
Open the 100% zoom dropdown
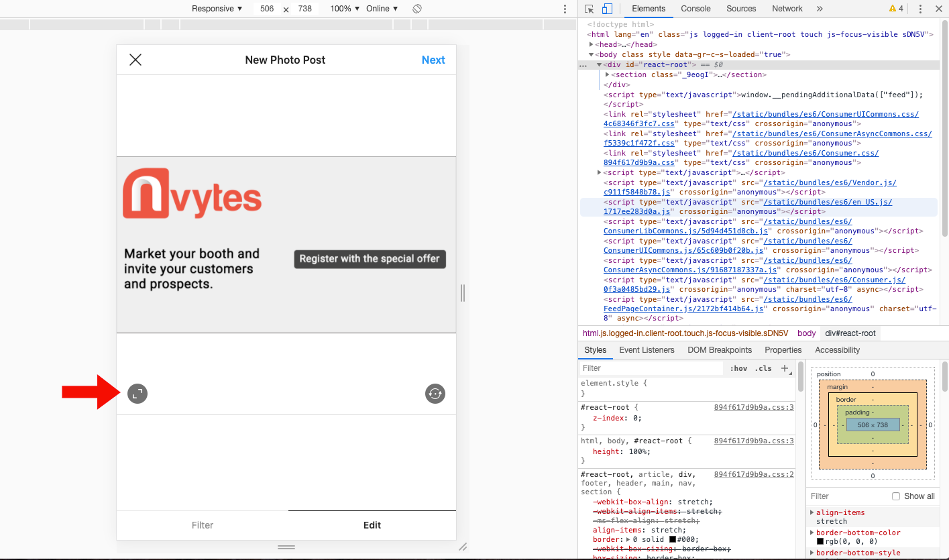(345, 9)
